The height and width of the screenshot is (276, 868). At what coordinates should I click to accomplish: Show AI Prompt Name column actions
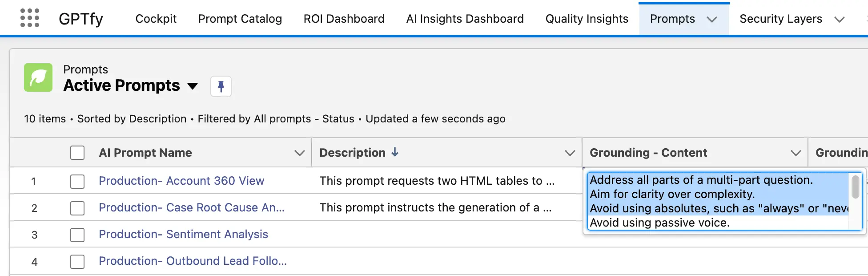[300, 153]
